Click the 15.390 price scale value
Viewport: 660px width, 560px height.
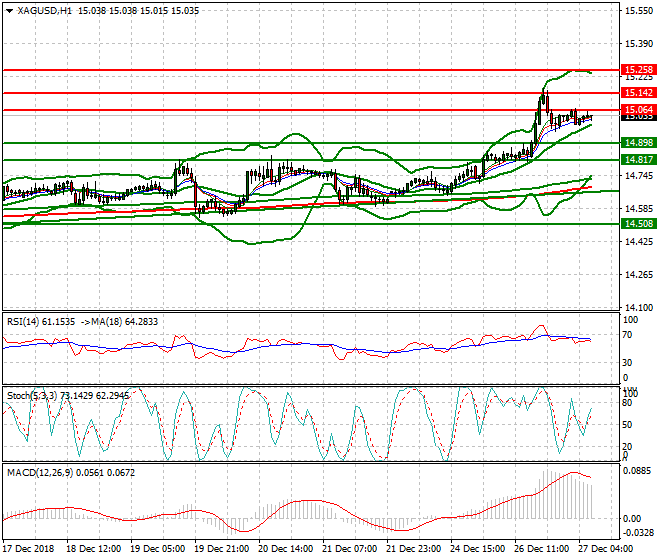coord(639,44)
